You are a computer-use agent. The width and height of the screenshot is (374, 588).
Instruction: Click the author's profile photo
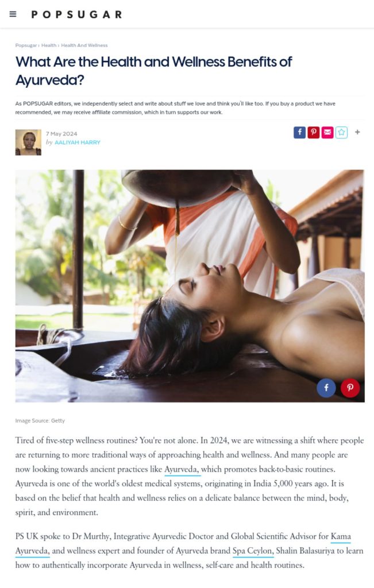(28, 142)
